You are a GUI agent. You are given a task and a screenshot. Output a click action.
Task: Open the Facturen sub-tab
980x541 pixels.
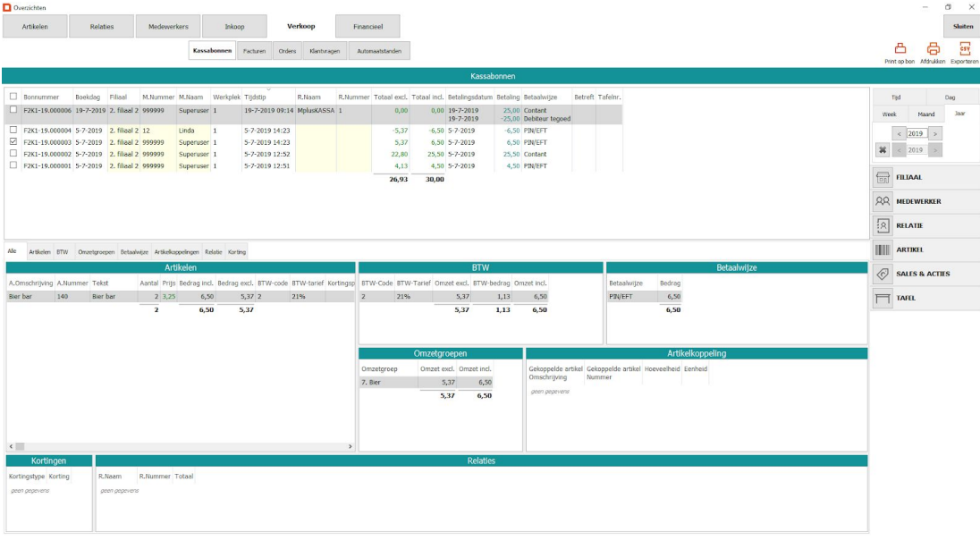coord(254,52)
